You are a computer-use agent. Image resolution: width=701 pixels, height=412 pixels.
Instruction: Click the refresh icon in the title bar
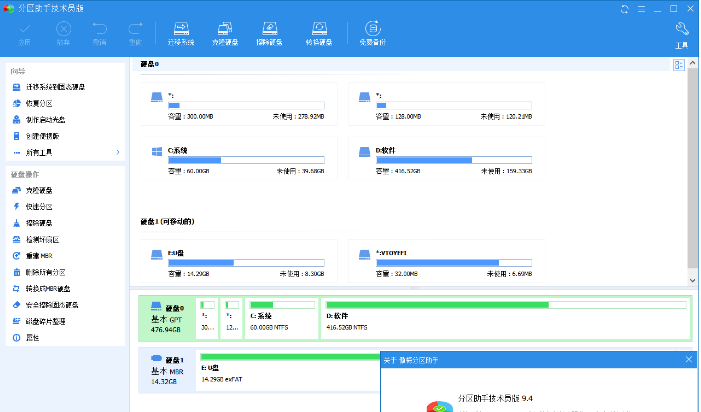(625, 9)
